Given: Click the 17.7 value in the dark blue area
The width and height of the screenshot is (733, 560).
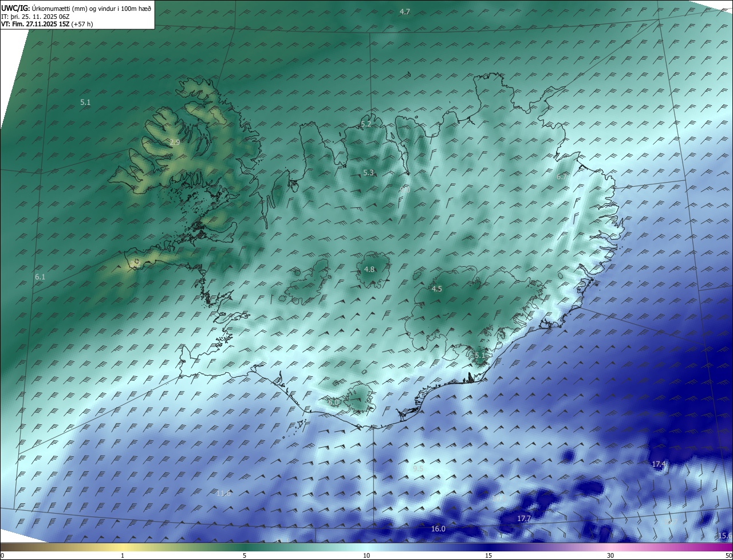Looking at the screenshot, I should point(524,518).
